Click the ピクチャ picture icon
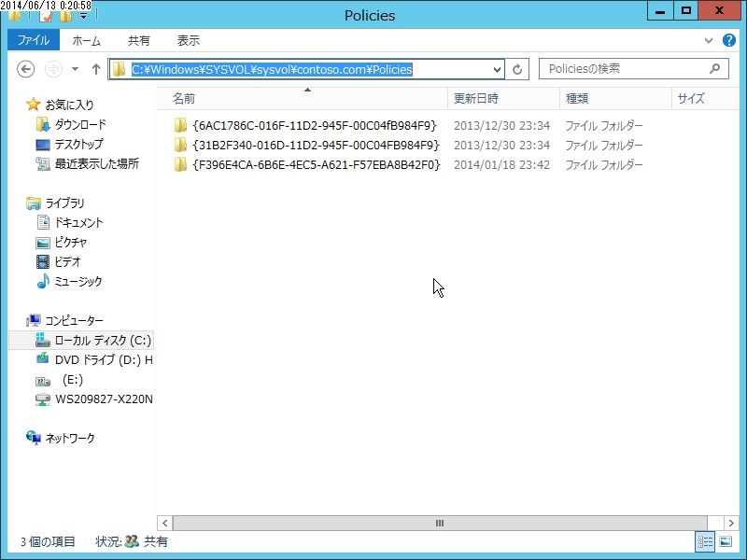747x560 pixels. point(42,243)
